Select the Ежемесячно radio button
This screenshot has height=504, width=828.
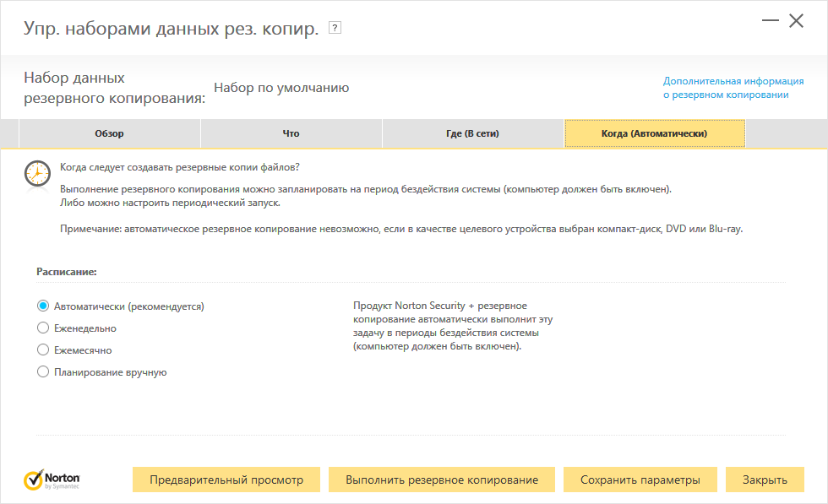point(43,350)
